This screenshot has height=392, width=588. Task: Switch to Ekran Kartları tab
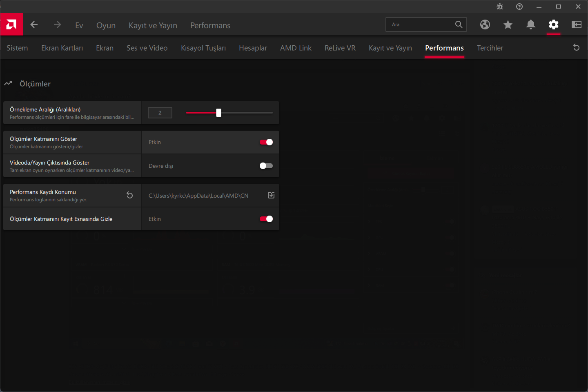[62, 48]
